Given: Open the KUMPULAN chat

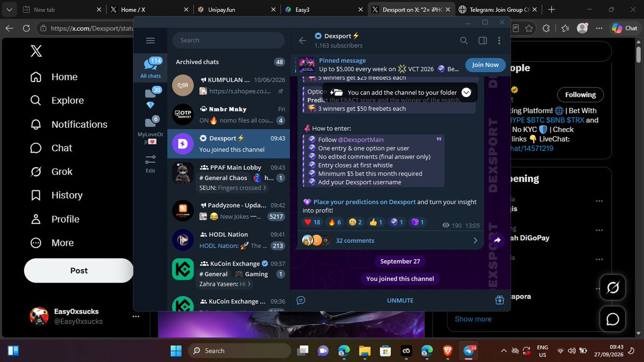Looking at the screenshot, I should click(229, 85).
